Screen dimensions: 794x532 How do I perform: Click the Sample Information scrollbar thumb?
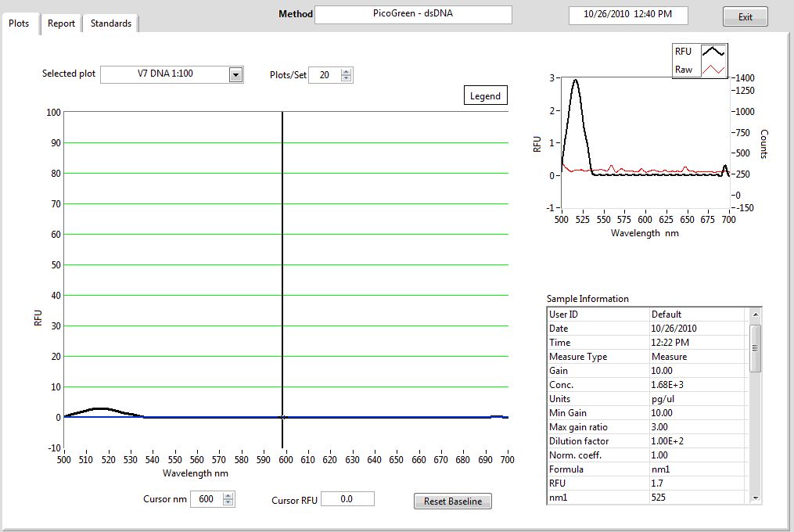pyautogui.click(x=755, y=349)
